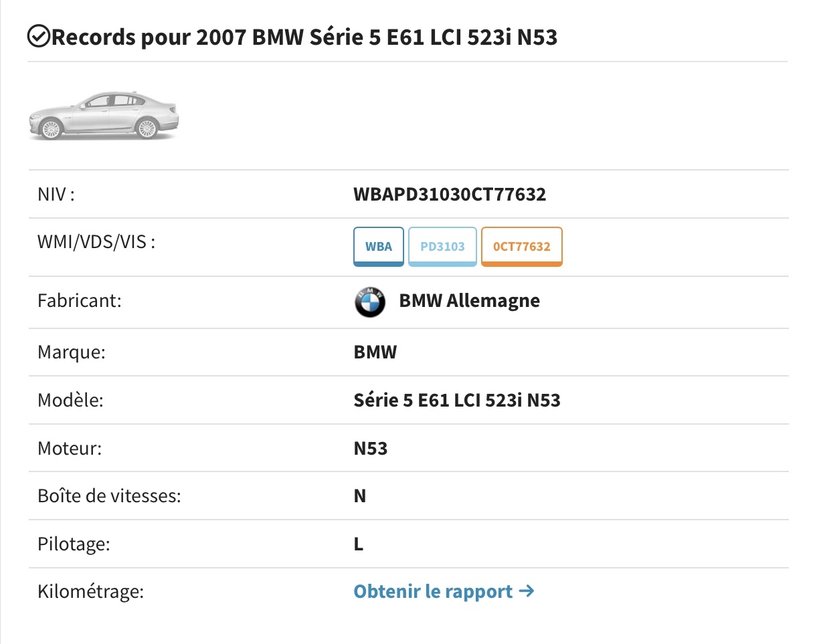Viewport: 813px width, 644px height.
Task: Click the N53 engine value
Action: click(371, 448)
